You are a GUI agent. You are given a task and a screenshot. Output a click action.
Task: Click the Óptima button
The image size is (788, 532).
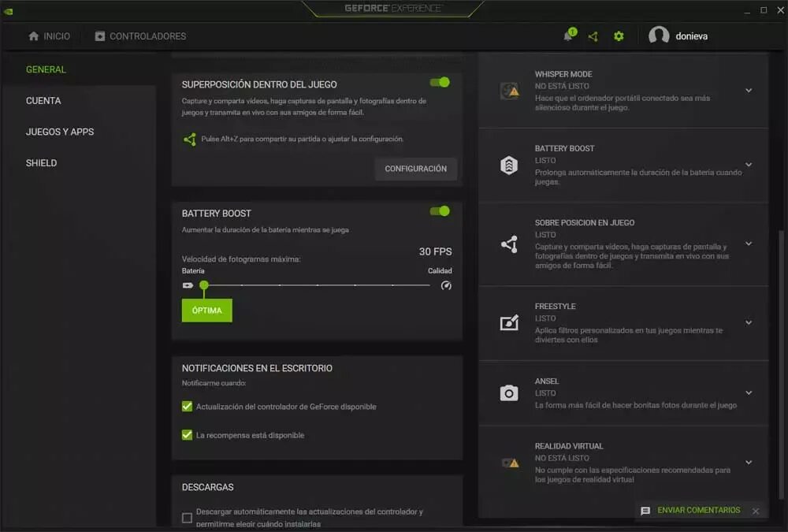pos(207,311)
